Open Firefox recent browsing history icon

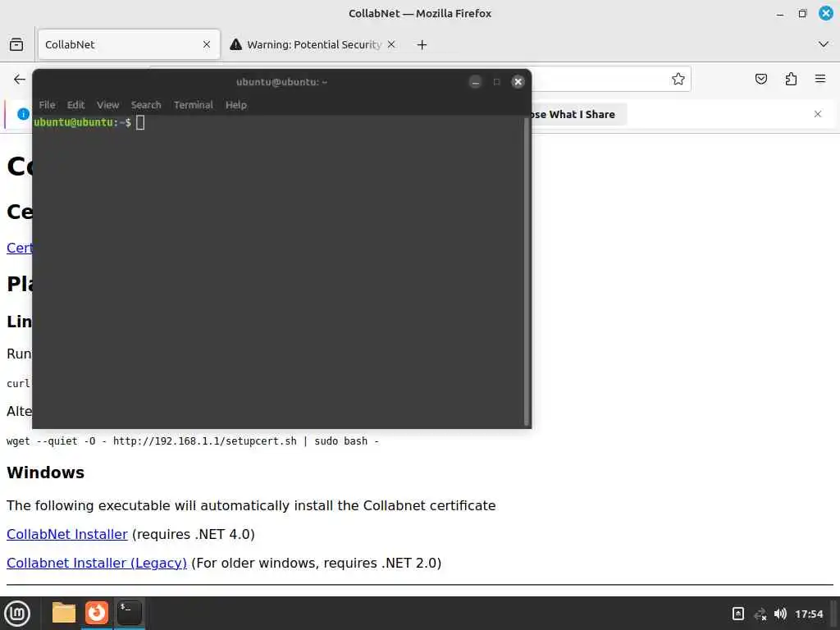16,44
